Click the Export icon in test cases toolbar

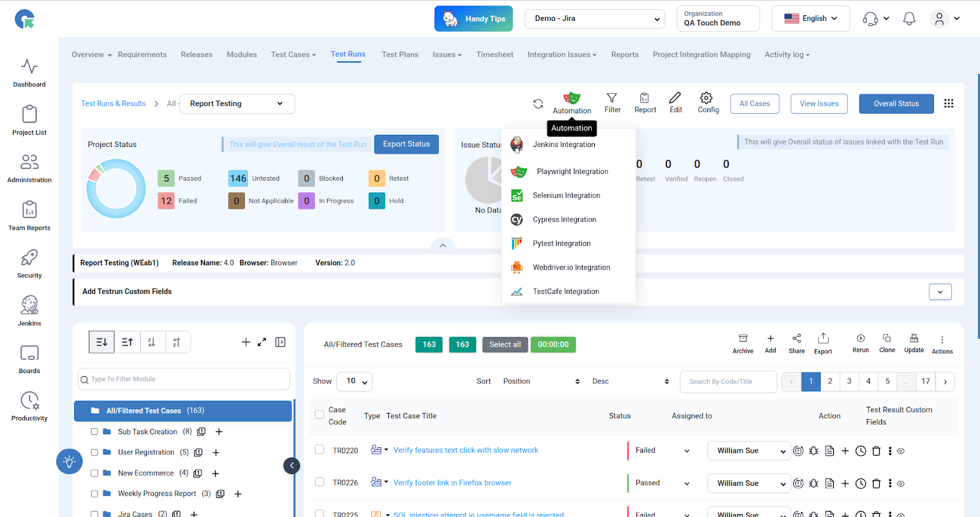(x=823, y=344)
